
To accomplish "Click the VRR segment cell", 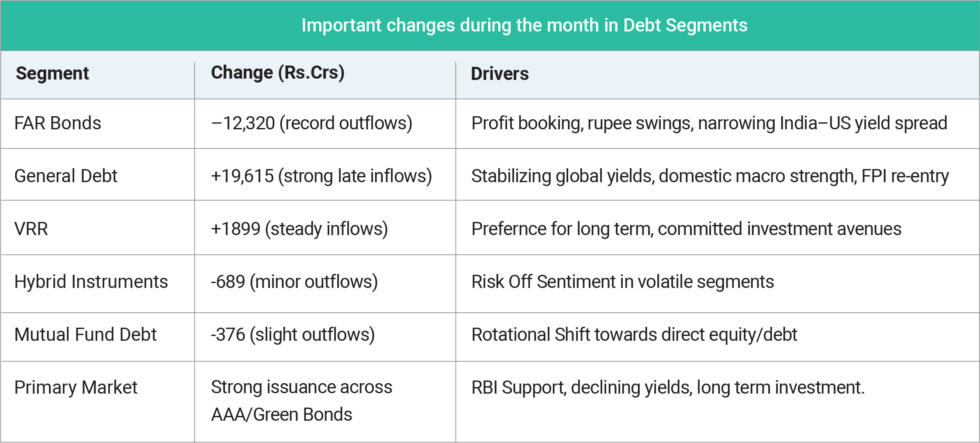I will click(31, 229).
